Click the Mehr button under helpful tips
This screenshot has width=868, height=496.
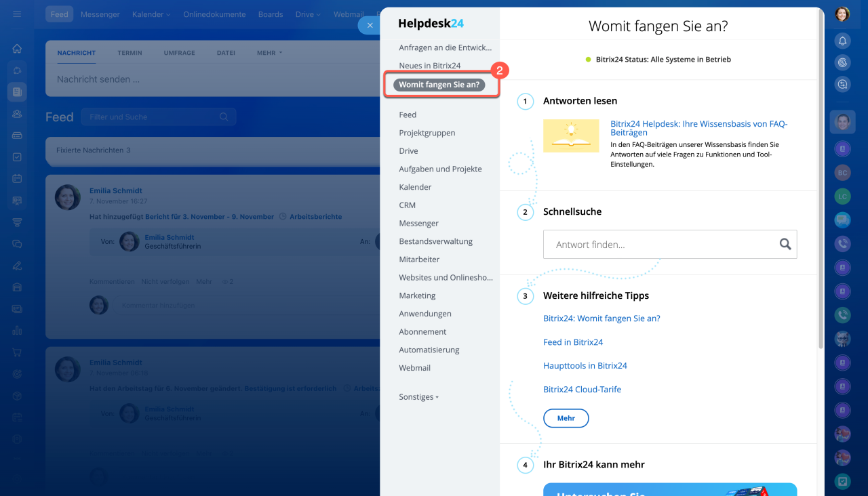566,418
